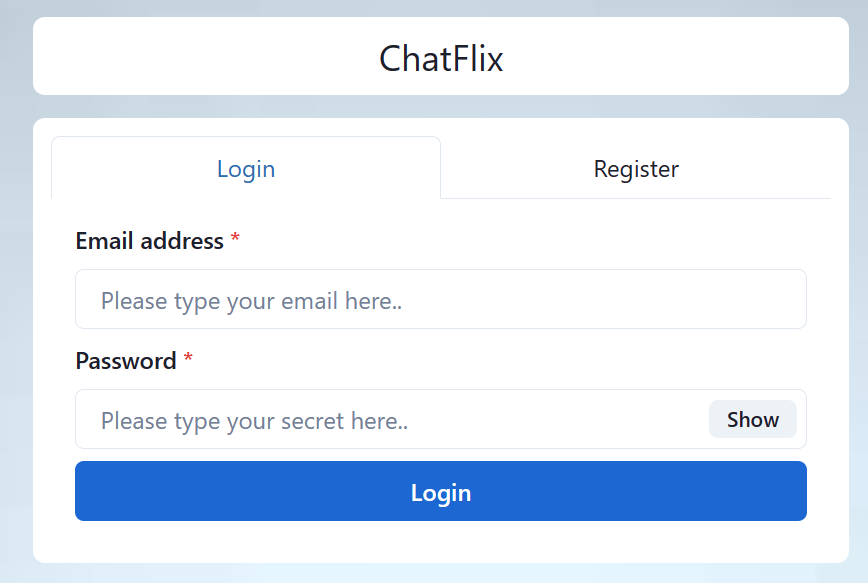This screenshot has height=583, width=868.
Task: Click the red asterisk next to Email address
Action: pyautogui.click(x=234, y=239)
